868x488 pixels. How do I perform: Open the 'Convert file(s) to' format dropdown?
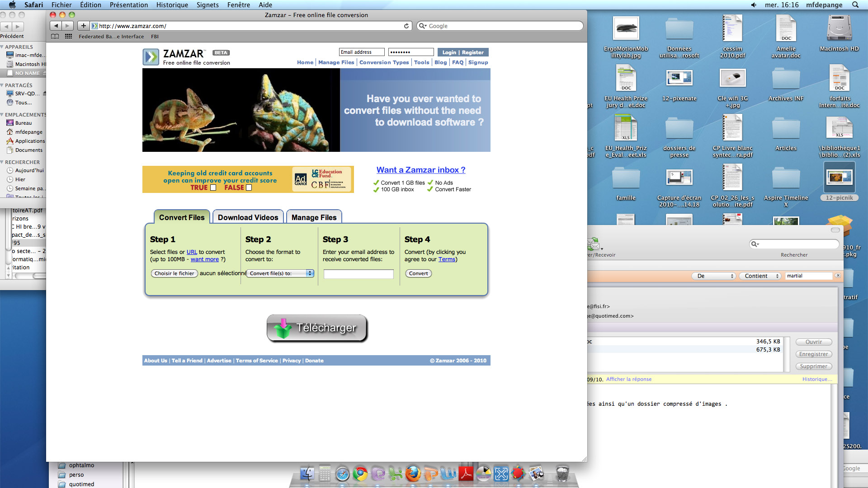(280, 273)
